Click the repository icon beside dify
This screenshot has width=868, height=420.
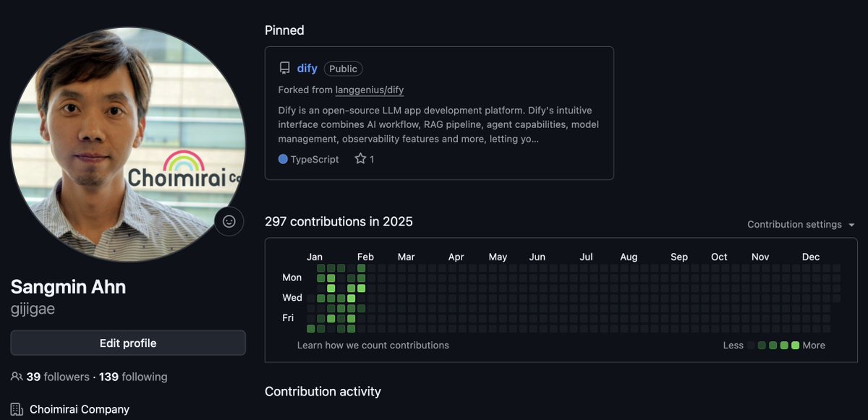point(284,68)
